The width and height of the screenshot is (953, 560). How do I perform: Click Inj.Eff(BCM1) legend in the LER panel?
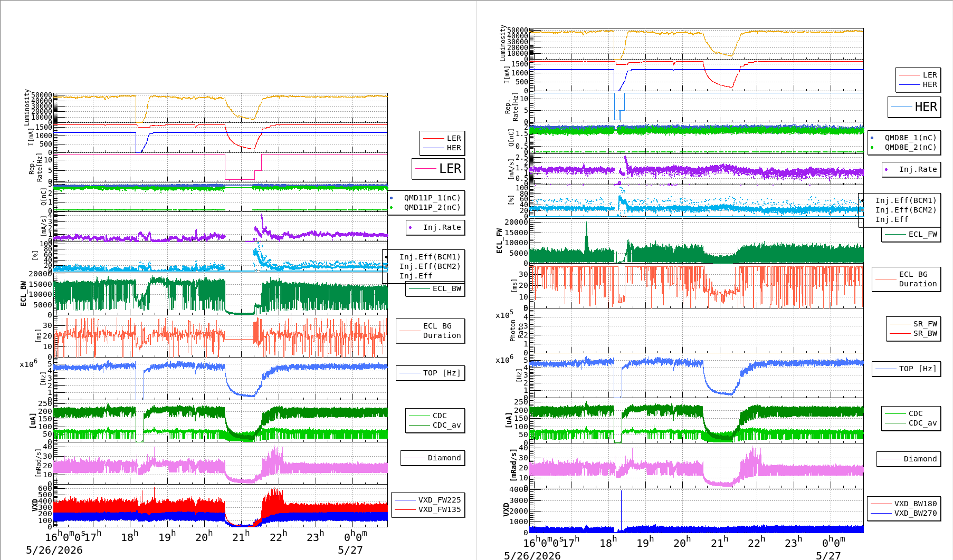430,257
